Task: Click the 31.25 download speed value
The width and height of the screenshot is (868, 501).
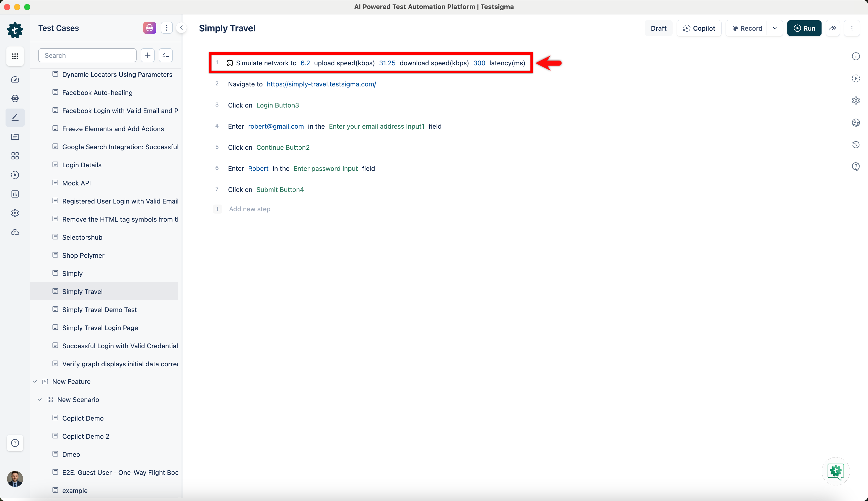Action: click(387, 63)
